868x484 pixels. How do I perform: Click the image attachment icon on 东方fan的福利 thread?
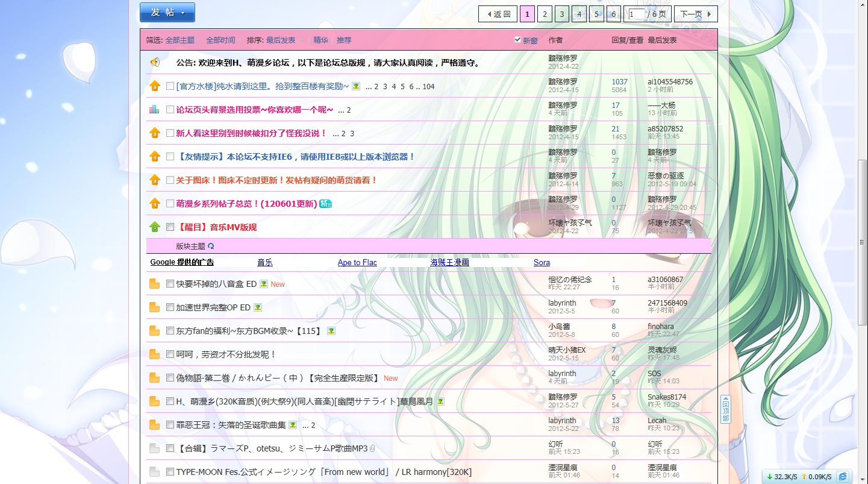coord(331,331)
